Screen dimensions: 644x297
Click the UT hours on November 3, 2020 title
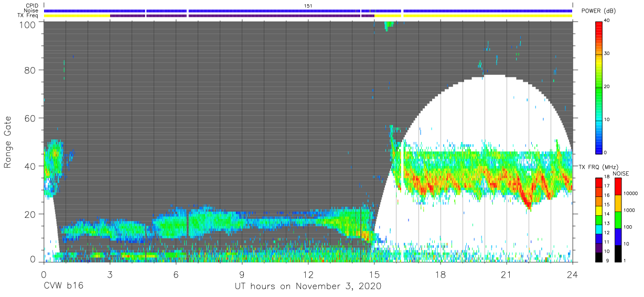tap(308, 287)
